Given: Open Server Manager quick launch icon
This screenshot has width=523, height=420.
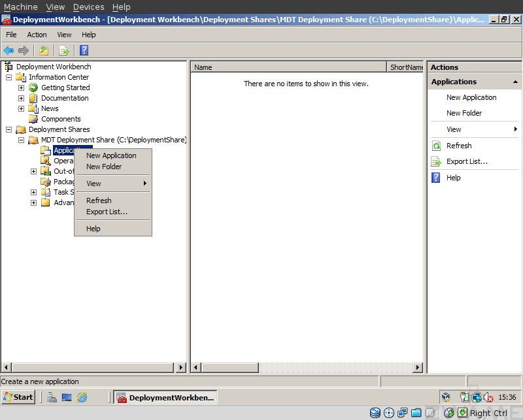Looking at the screenshot, I should pos(52,397).
